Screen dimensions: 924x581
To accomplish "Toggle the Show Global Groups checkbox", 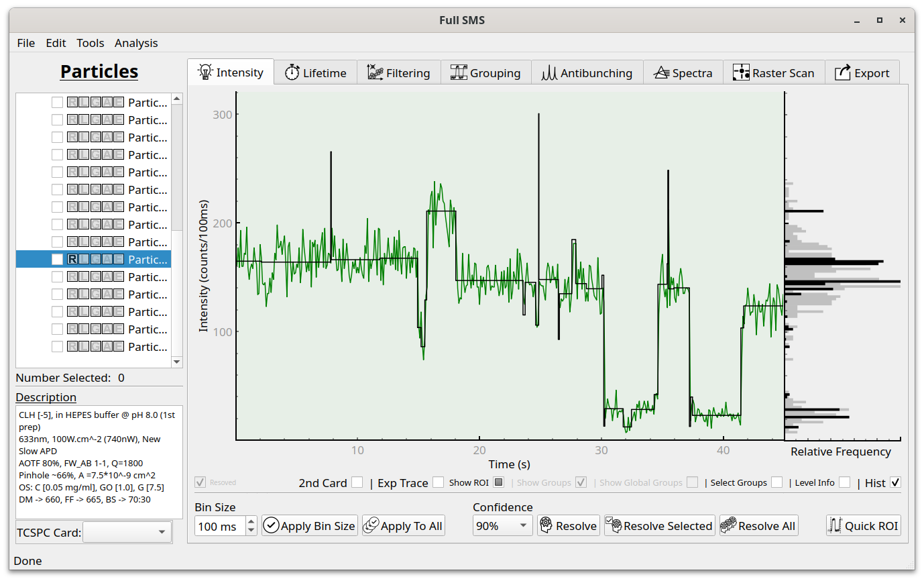I will [693, 482].
